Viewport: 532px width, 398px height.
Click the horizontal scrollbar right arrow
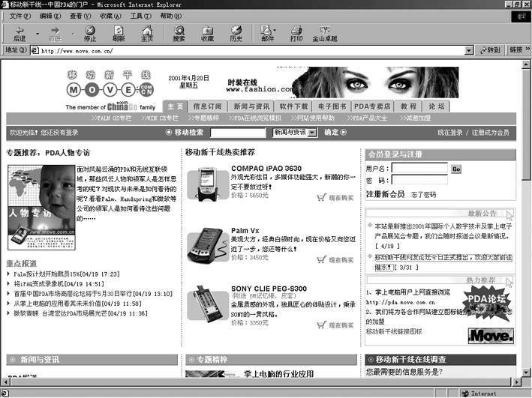coord(516,382)
